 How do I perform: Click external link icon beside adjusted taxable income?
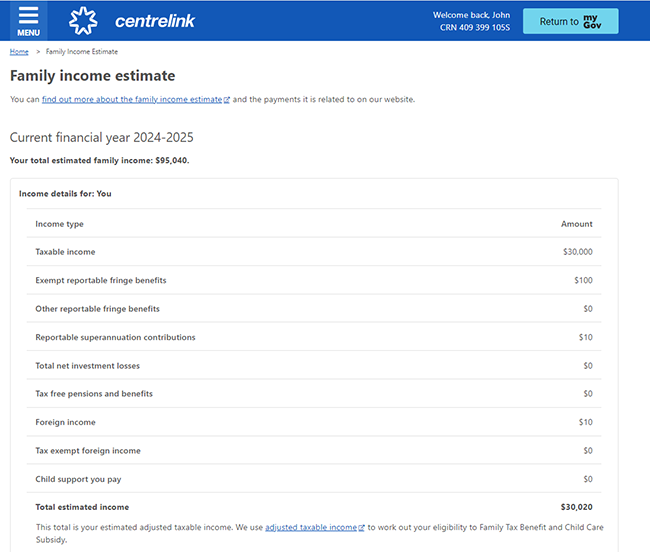point(361,528)
